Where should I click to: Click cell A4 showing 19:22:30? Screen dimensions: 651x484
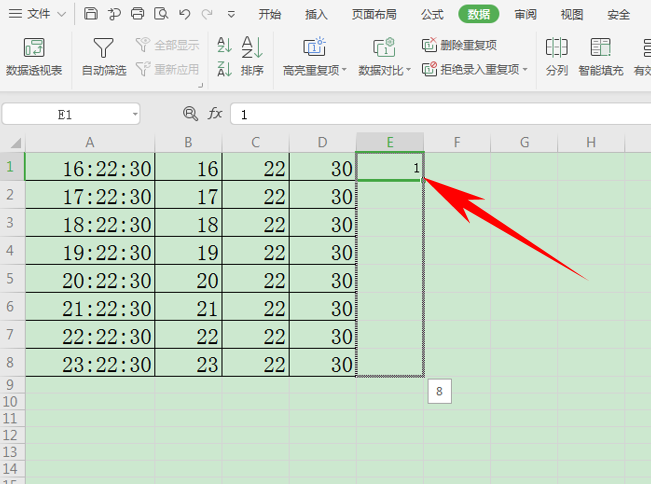90,251
